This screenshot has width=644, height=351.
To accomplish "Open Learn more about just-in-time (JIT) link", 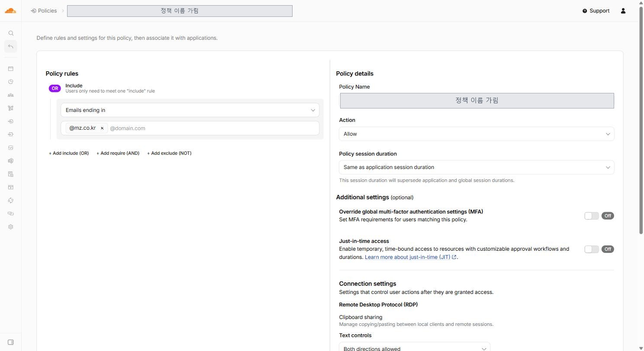I will 411,257.
